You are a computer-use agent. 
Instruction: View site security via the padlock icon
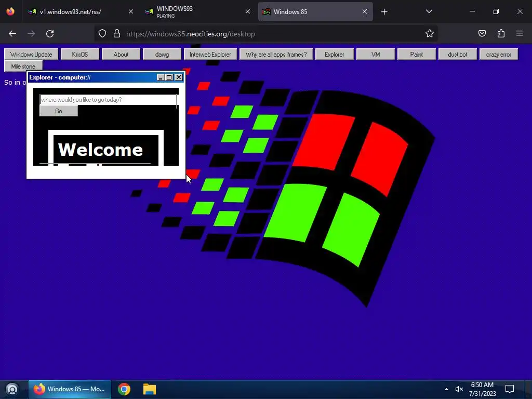point(117,34)
